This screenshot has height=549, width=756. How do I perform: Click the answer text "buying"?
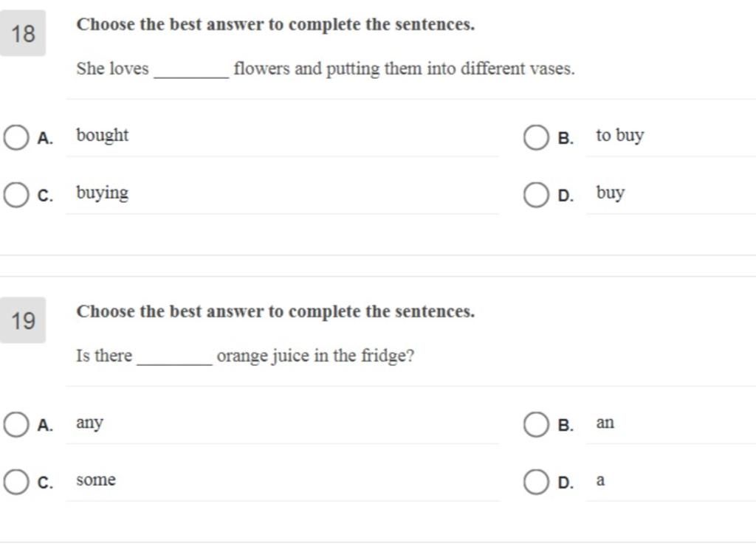[103, 193]
